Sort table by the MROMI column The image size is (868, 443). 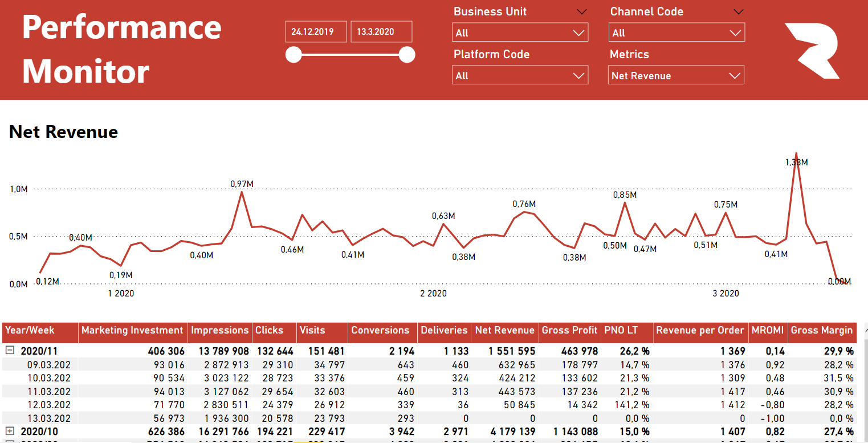tap(768, 330)
